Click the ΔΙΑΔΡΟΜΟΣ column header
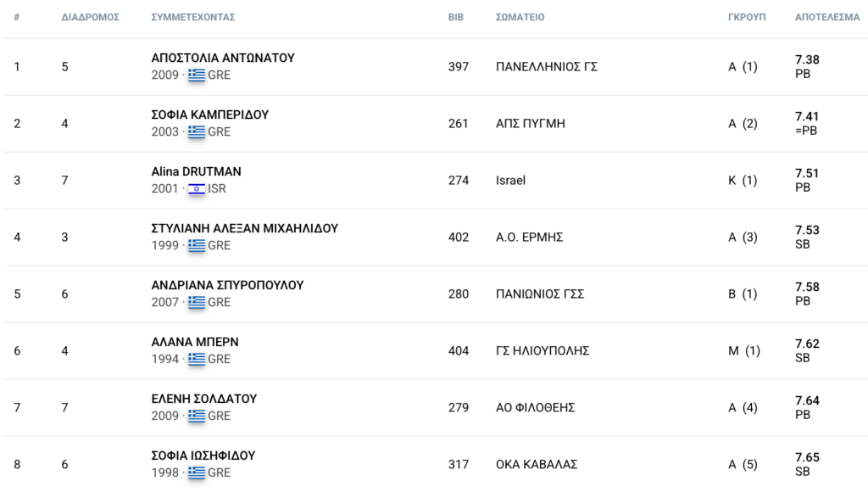868x492 pixels. [x=90, y=17]
